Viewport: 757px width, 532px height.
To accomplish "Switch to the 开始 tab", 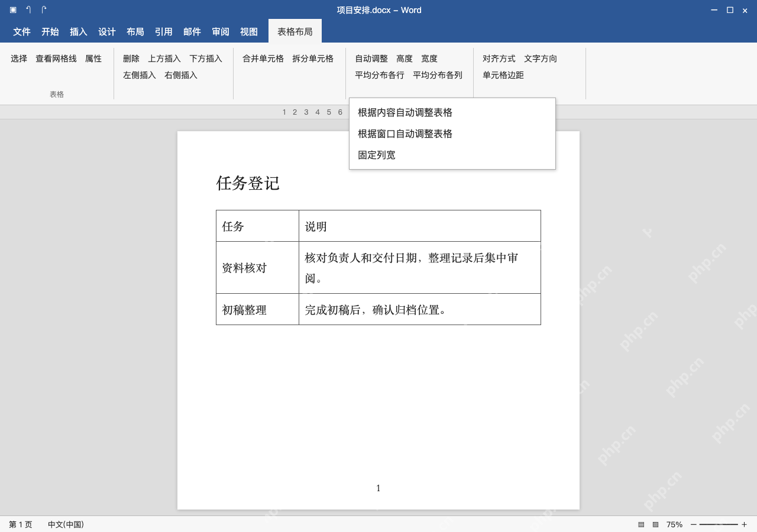I will coord(50,31).
